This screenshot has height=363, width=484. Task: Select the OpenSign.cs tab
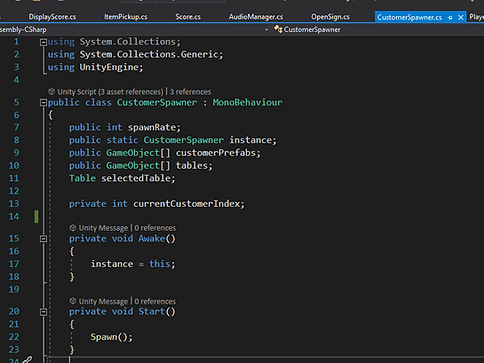coord(330,17)
